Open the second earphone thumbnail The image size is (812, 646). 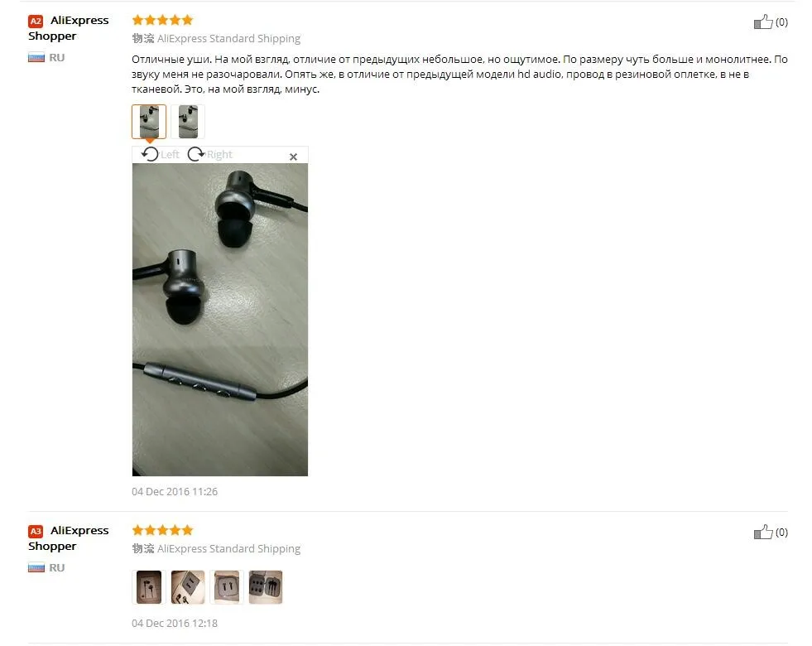pos(188,122)
